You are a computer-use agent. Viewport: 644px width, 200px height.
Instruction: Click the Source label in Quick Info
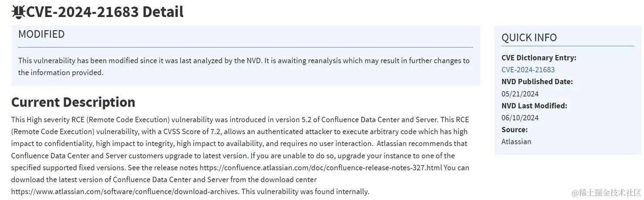click(514, 129)
